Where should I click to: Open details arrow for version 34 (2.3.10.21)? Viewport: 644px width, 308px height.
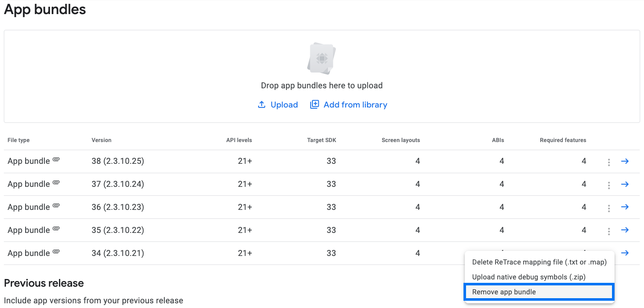[625, 253]
